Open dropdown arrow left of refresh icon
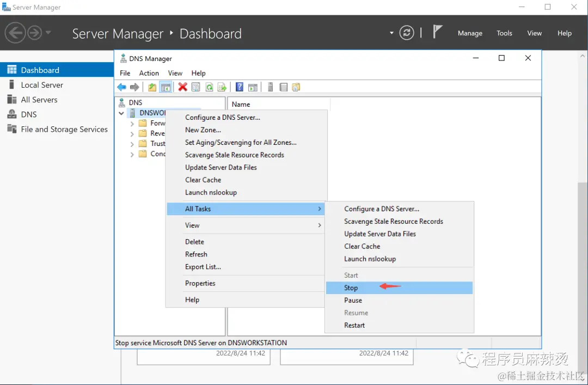The height and width of the screenshot is (385, 588). pos(391,33)
